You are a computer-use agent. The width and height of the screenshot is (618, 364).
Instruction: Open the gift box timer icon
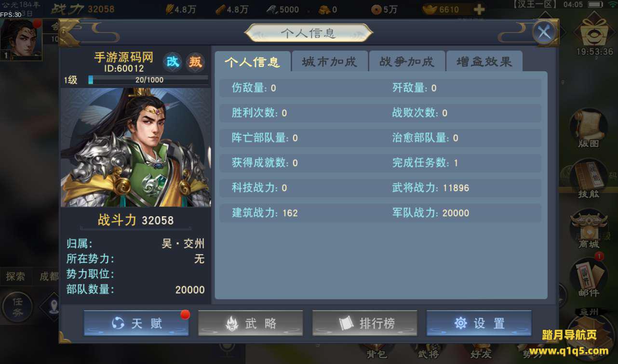(x=594, y=34)
